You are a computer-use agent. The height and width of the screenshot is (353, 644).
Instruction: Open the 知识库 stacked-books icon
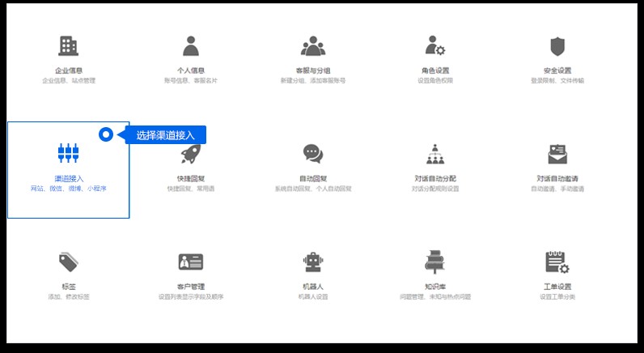435,262
